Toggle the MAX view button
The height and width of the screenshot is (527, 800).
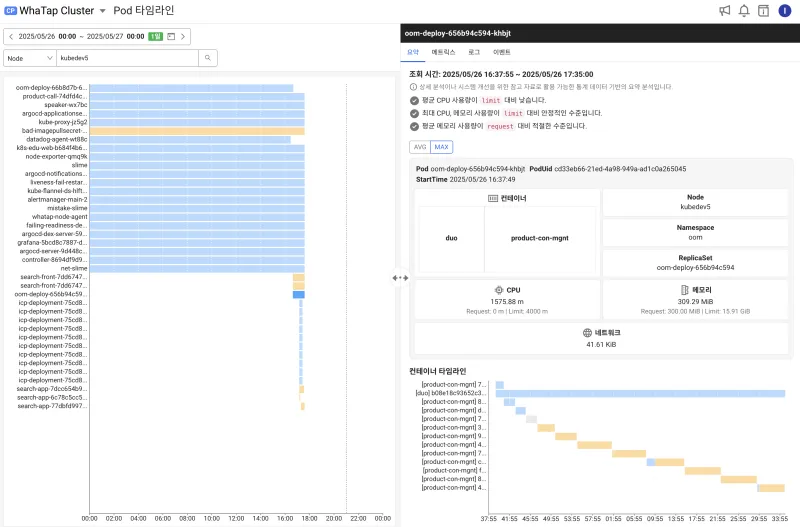coord(441,147)
